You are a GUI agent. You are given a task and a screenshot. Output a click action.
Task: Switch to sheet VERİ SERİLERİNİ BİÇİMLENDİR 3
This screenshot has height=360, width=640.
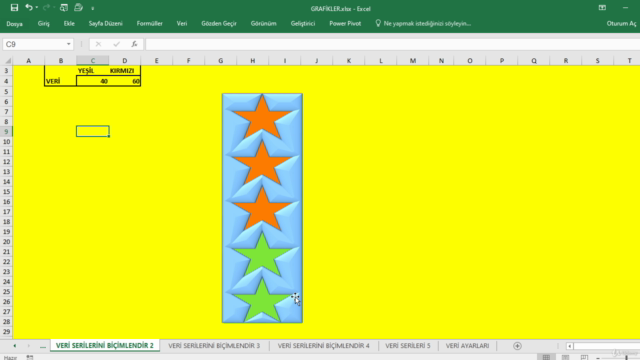214,345
